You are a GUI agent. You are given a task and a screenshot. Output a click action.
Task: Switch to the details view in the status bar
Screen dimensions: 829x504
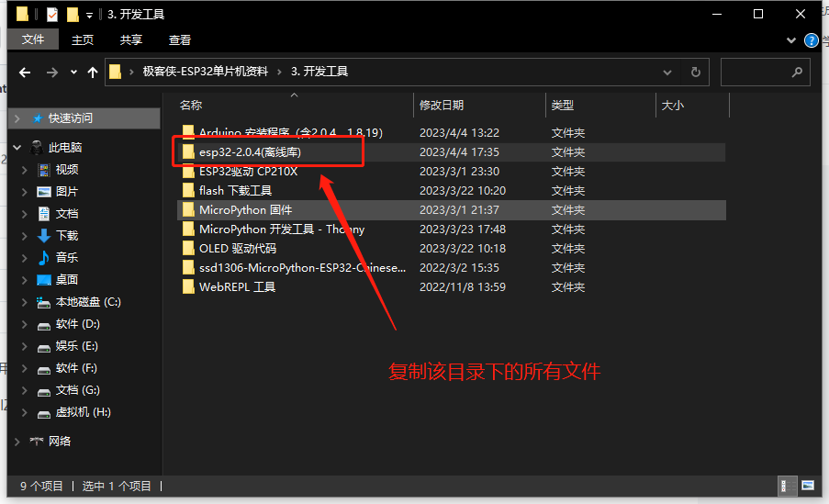tap(787, 485)
